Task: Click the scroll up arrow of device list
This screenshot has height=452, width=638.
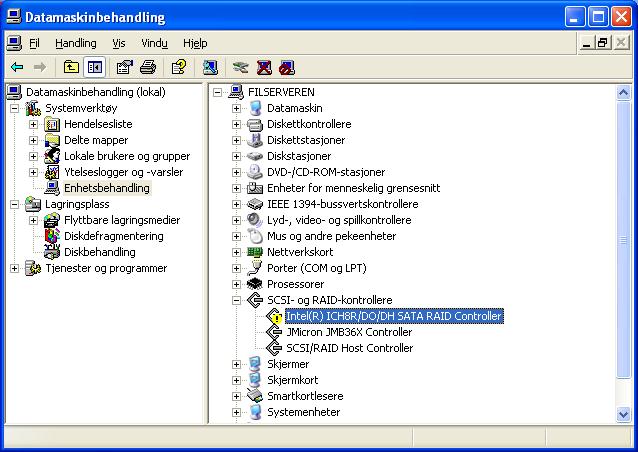Action: (623, 93)
